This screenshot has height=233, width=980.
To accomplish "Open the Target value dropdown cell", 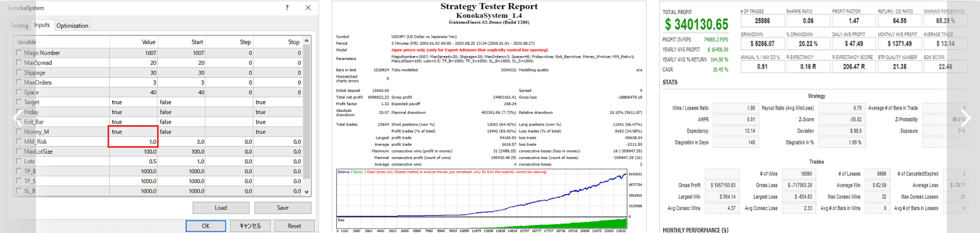I will tap(133, 102).
